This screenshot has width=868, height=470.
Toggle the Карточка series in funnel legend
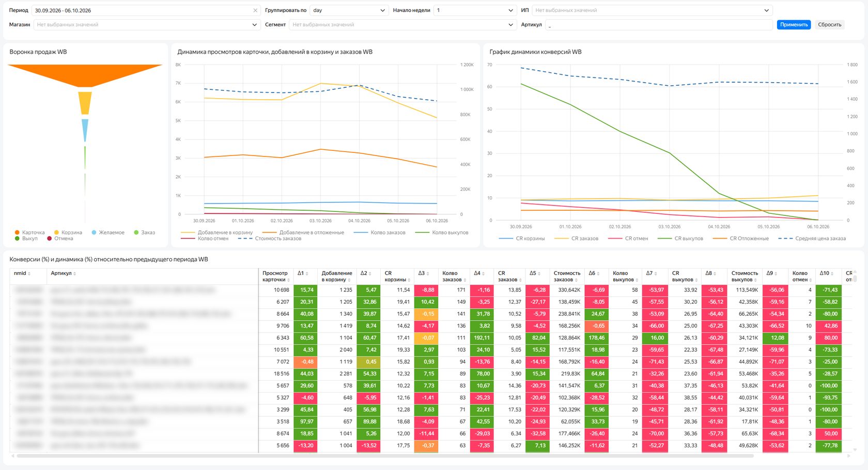click(30, 232)
